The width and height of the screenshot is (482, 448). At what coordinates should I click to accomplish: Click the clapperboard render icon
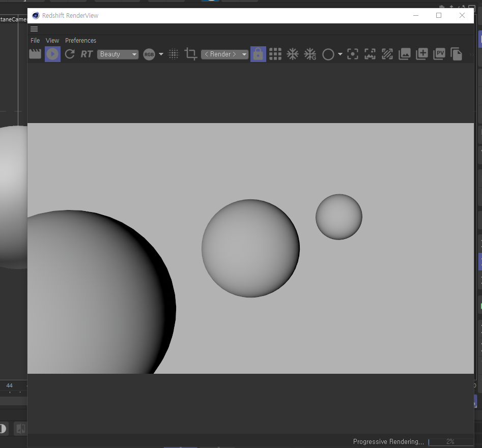[x=35, y=54]
